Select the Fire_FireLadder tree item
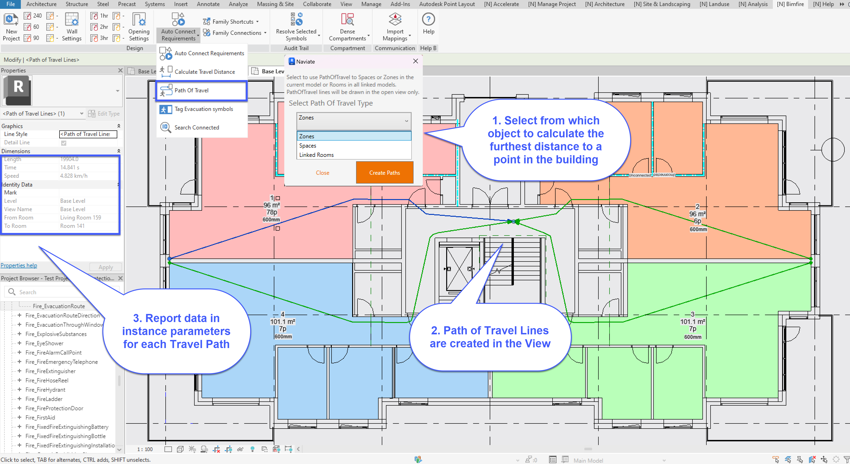This screenshot has width=850, height=464. coord(44,399)
